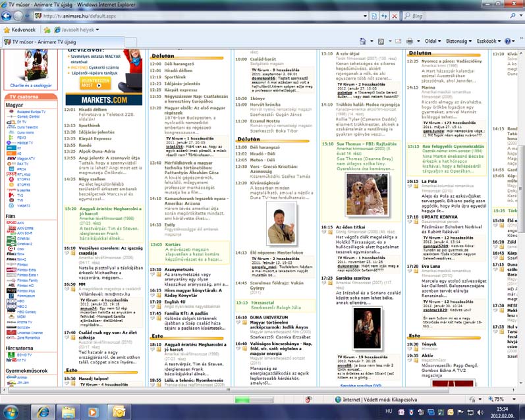Click the volume speaker tray icon

(480, 412)
